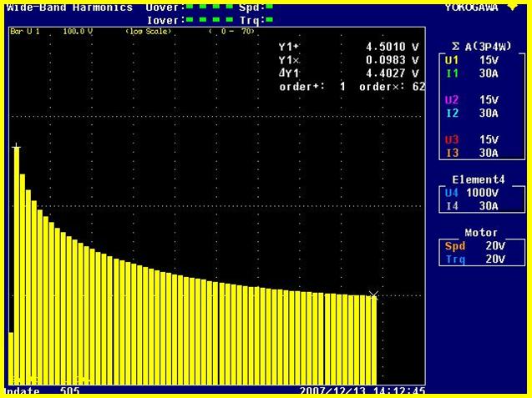
Task: Click the Y1× value 0.0983 V
Action: tap(393, 60)
